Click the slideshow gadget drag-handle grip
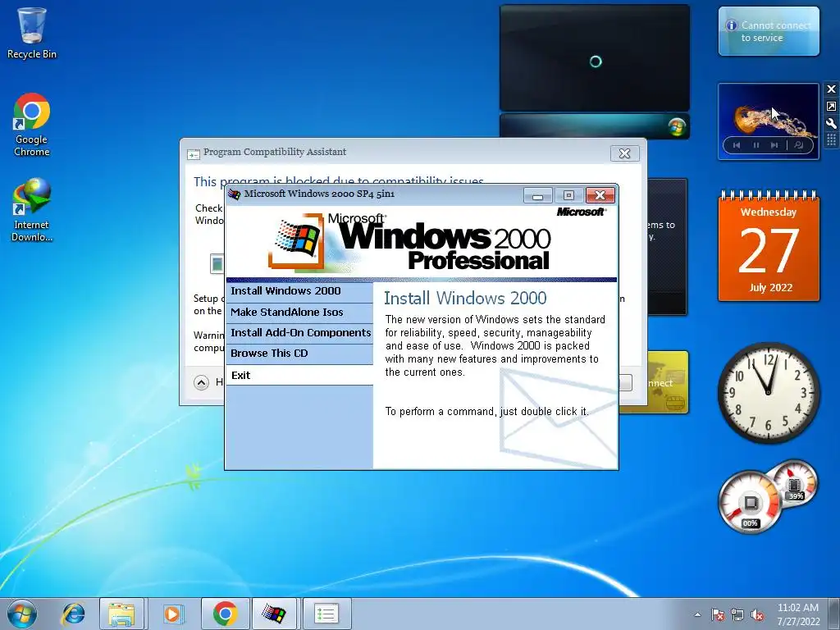The height and width of the screenshot is (630, 840). pyautogui.click(x=831, y=139)
